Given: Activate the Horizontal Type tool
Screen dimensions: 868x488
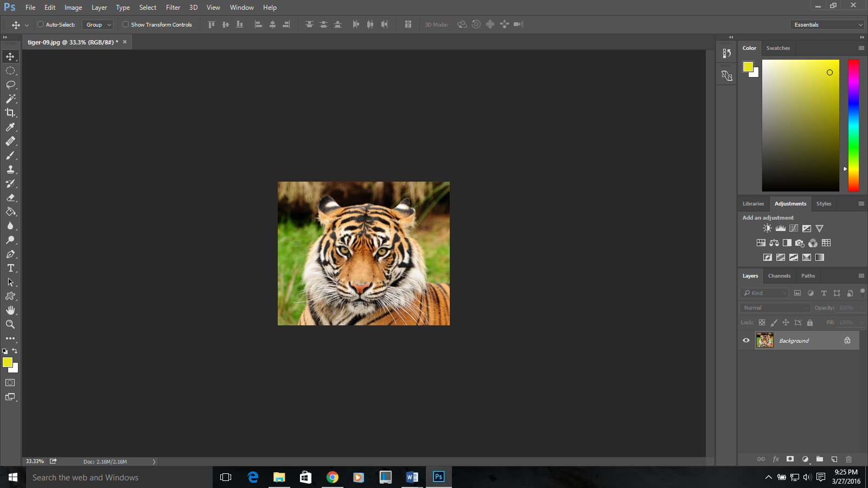Looking at the screenshot, I should click(11, 268).
